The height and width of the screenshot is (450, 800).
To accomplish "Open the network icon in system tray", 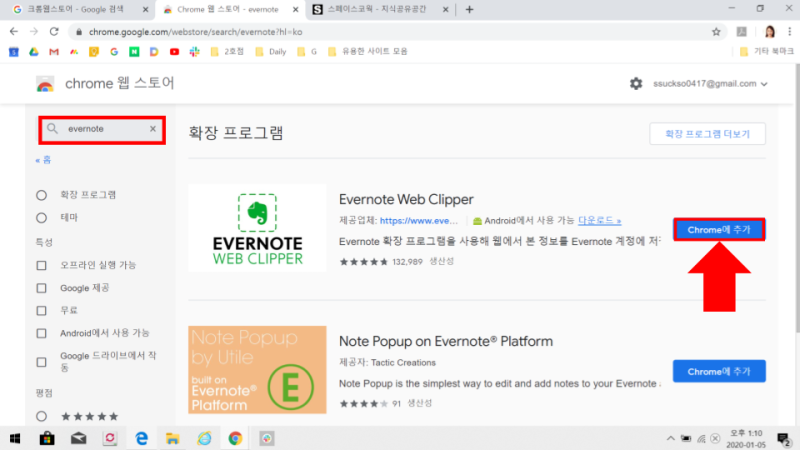I will click(701, 439).
